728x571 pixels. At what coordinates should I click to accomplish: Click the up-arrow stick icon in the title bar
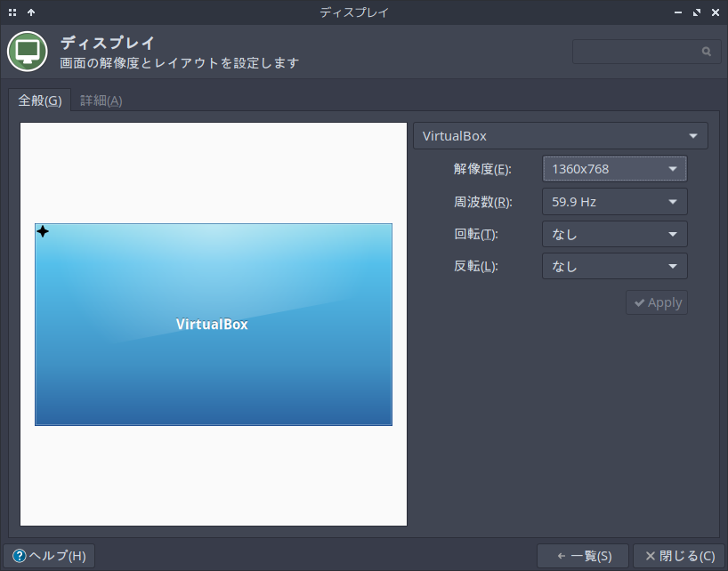click(x=31, y=12)
